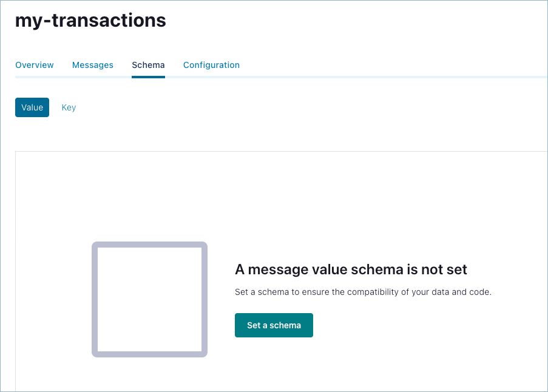Select the Schema tab

click(148, 65)
